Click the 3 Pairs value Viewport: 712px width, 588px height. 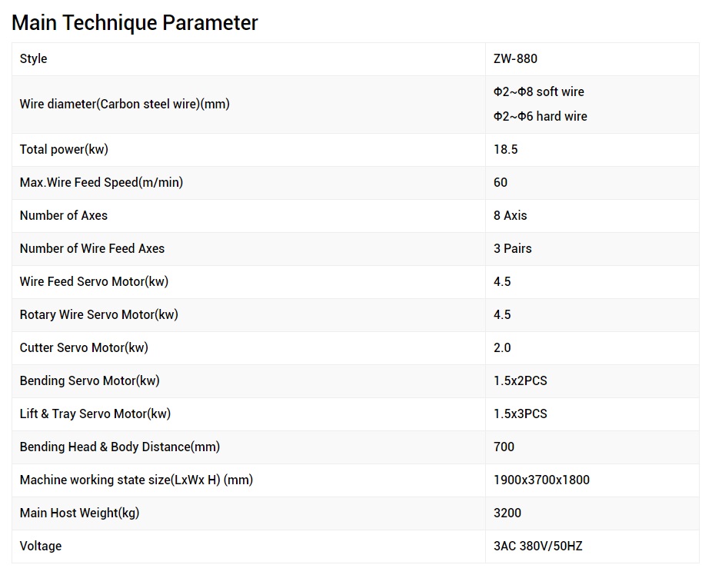pyautogui.click(x=513, y=249)
